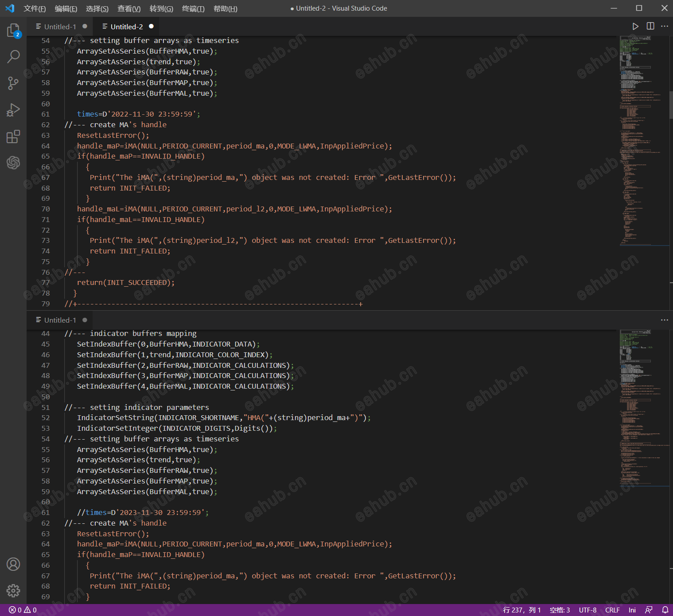
Task: Open the 终端(T) menu
Action: tap(193, 8)
